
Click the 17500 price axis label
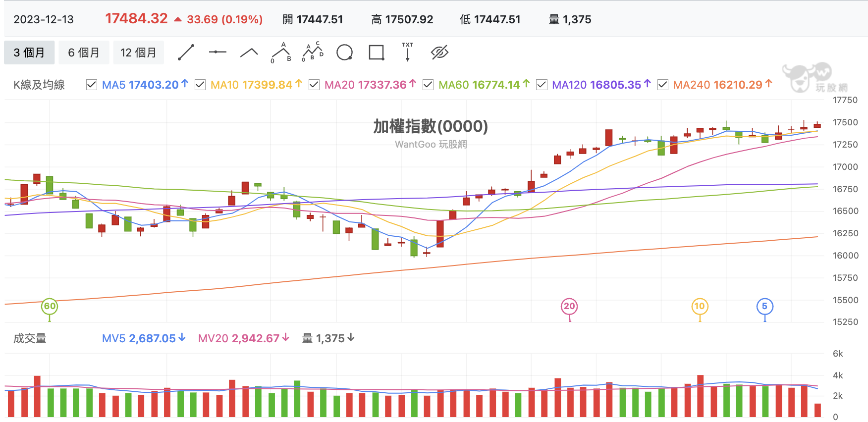point(845,122)
